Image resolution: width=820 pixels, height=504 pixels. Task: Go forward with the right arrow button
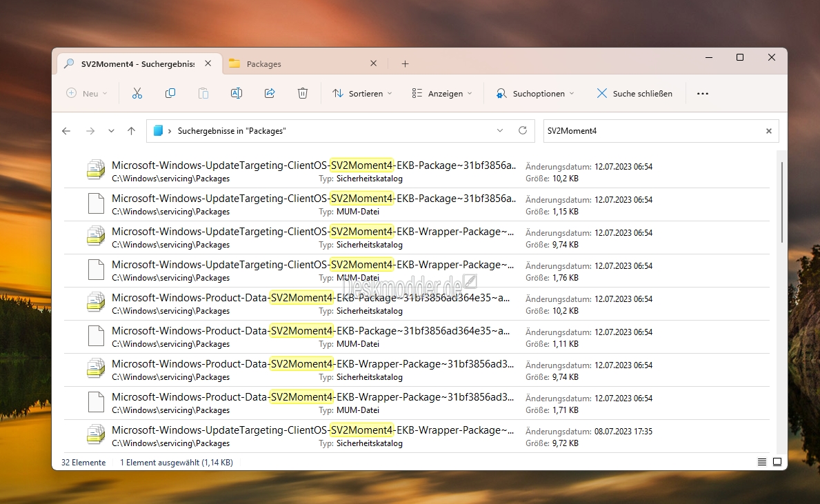coord(90,131)
